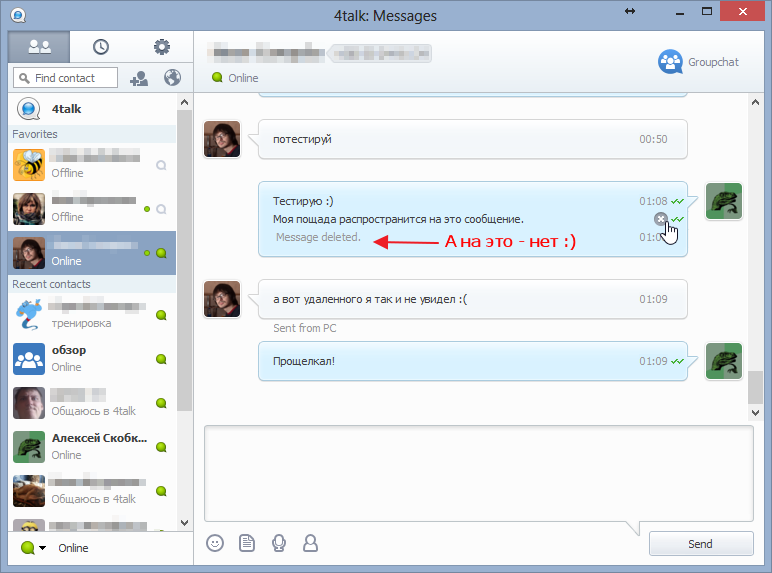Open the settings gear tab
772x573 pixels.
(161, 47)
